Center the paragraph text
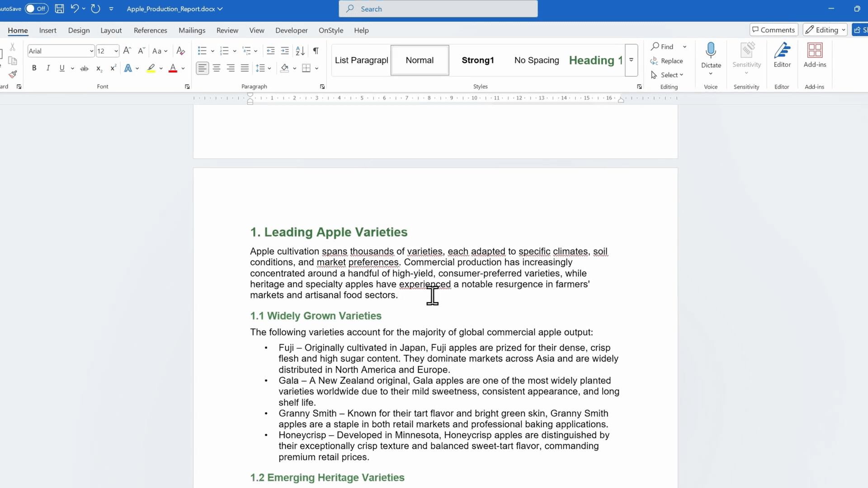This screenshot has height=488, width=868. 217,68
